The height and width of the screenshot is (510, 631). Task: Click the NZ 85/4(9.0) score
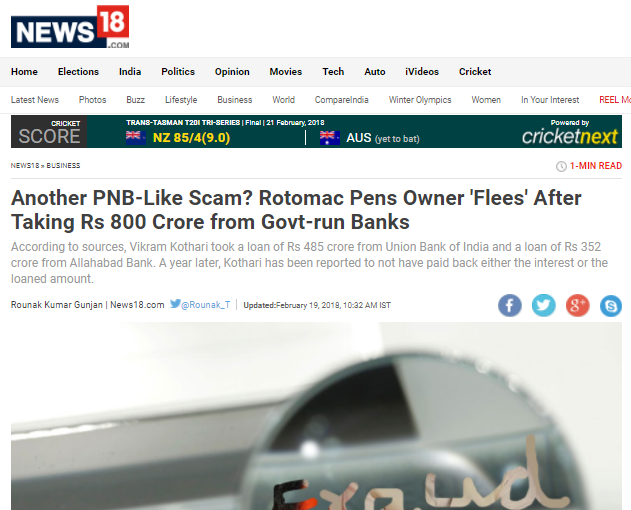tap(191, 138)
